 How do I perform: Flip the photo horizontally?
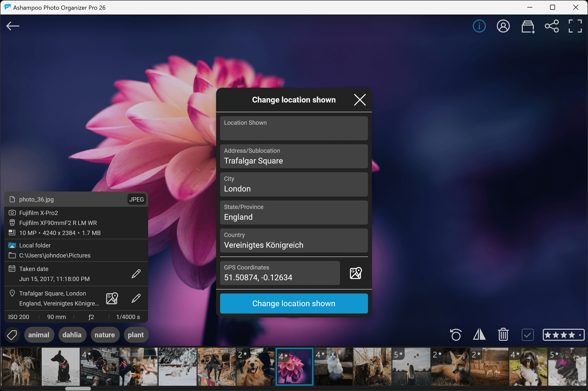(x=479, y=334)
